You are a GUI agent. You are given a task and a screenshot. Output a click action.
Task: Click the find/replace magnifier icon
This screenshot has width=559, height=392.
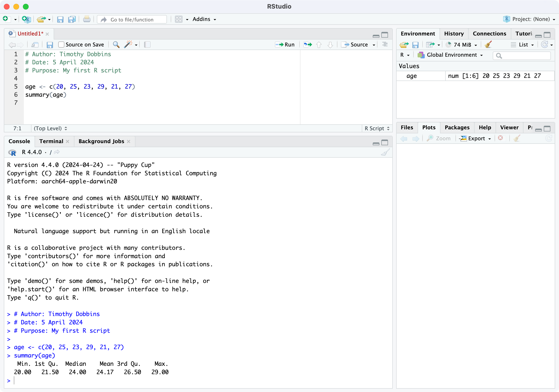point(116,45)
